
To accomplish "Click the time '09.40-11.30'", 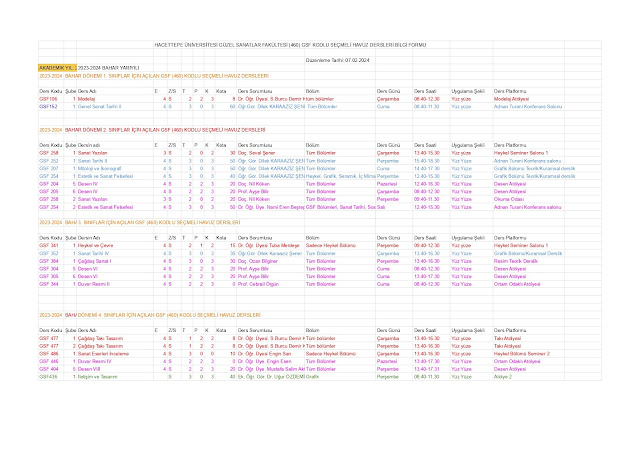I will coord(427,199).
